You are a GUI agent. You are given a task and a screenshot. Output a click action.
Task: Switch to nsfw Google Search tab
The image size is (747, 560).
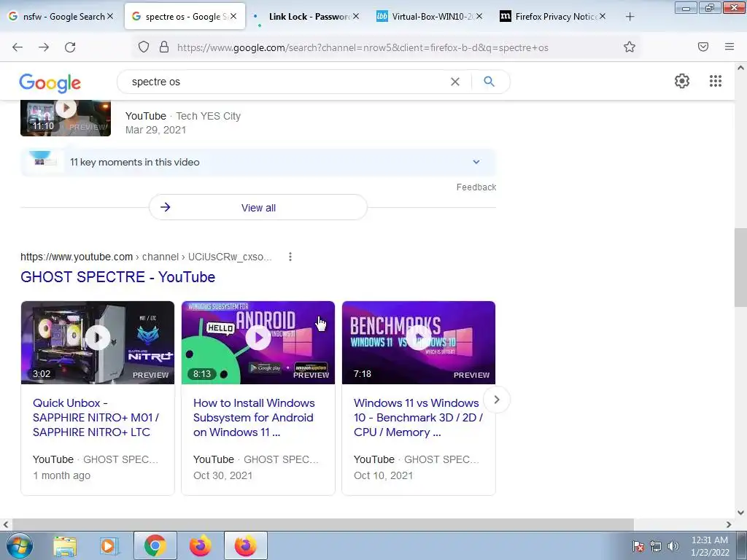tap(62, 17)
